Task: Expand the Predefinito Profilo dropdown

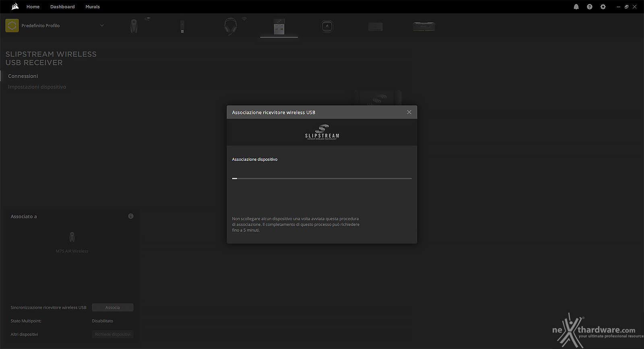Action: [x=102, y=25]
